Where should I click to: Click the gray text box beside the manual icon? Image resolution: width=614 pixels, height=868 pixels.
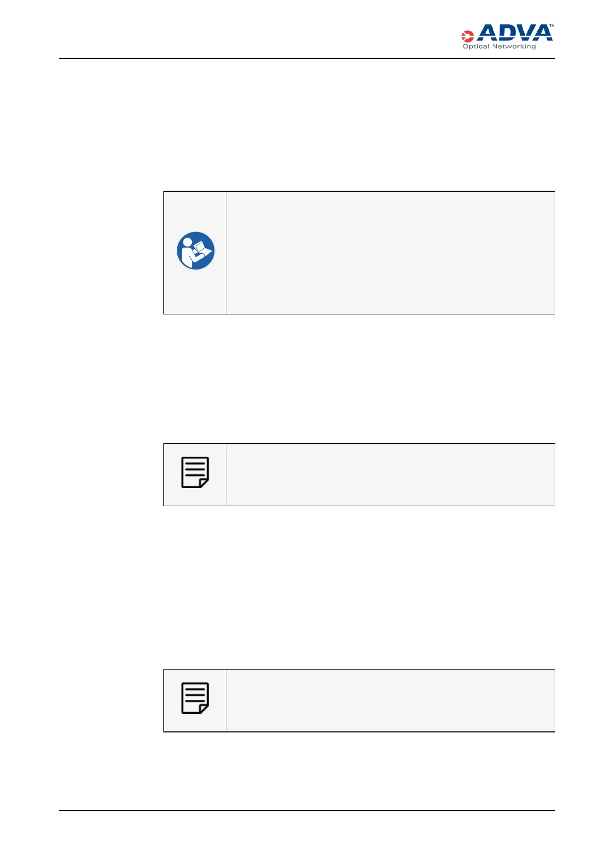[390, 253]
